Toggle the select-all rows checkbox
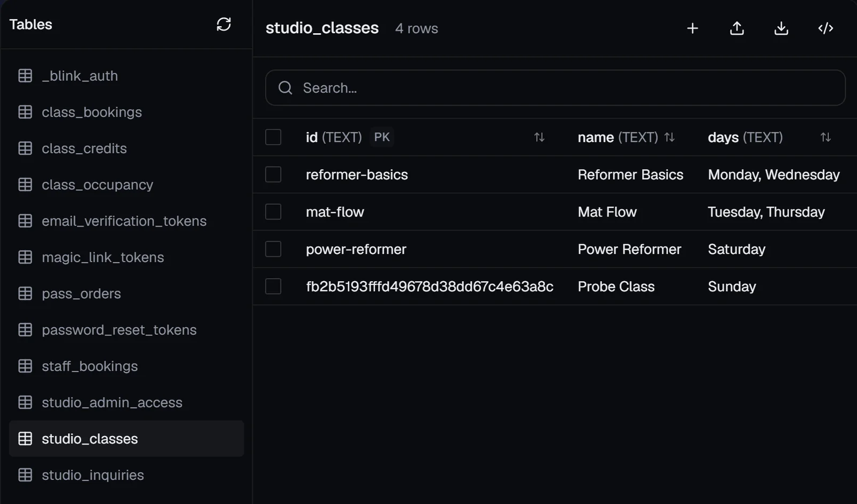The width and height of the screenshot is (857, 504). pos(273,137)
